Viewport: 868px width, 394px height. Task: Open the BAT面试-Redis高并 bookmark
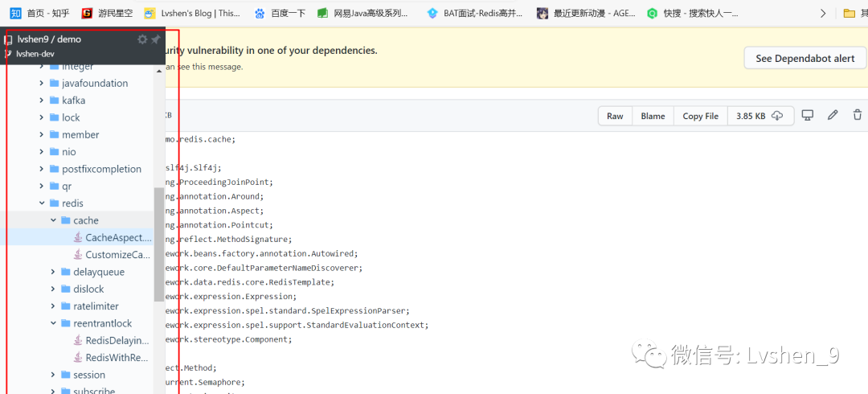pyautogui.click(x=474, y=13)
